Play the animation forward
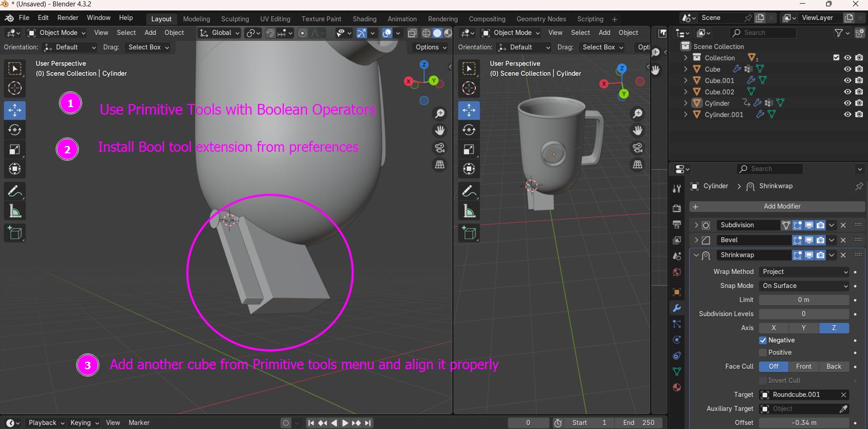 pos(345,423)
